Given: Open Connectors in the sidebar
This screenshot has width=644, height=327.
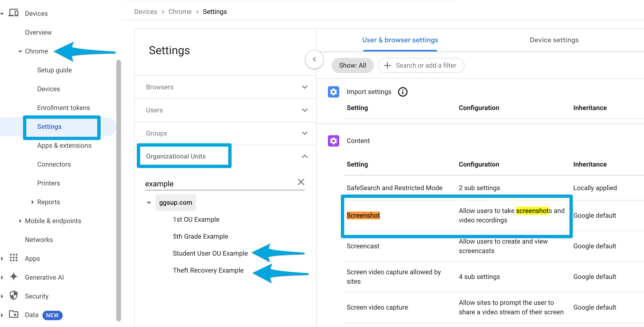Looking at the screenshot, I should [54, 164].
